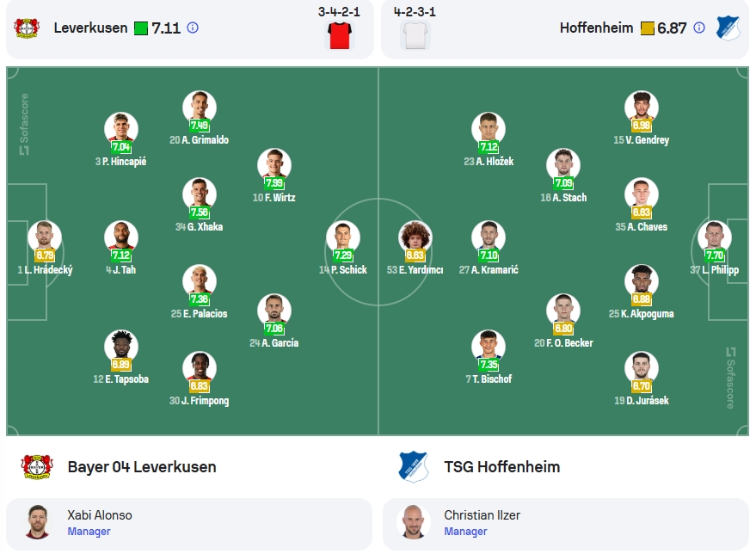
Task: Click the Leverkusen crest in the top header
Action: click(x=27, y=28)
